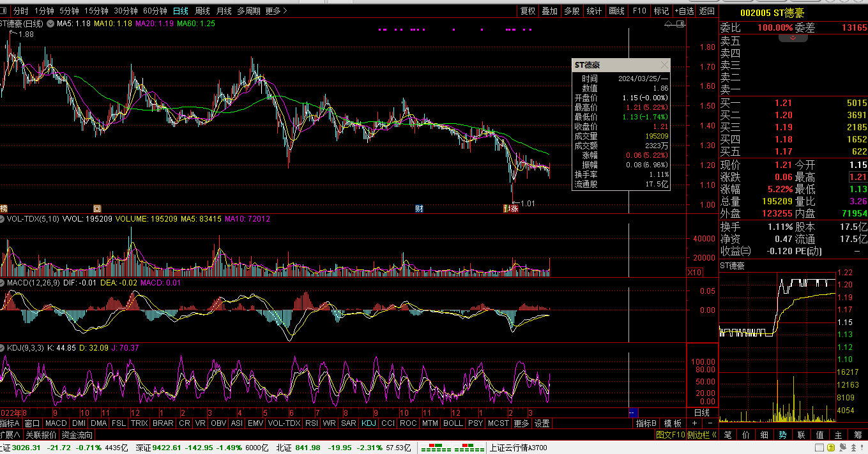Select the EMV indicator tab
868x454 pixels.
point(255,423)
